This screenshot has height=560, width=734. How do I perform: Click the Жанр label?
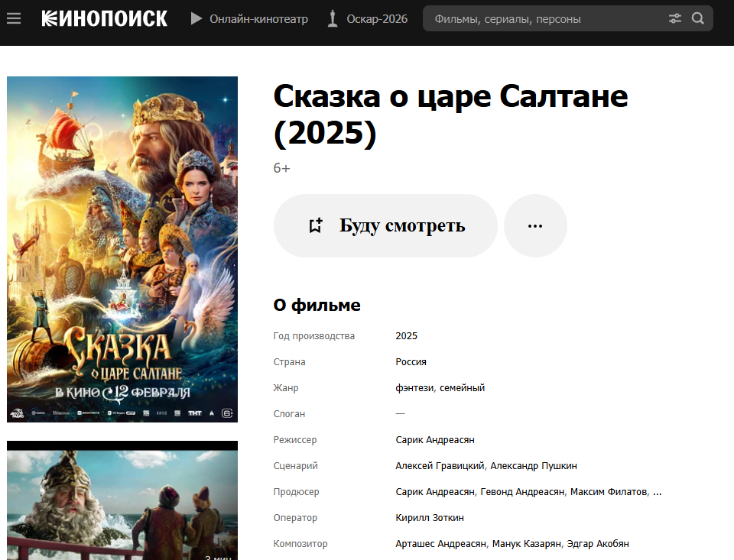[x=285, y=388]
